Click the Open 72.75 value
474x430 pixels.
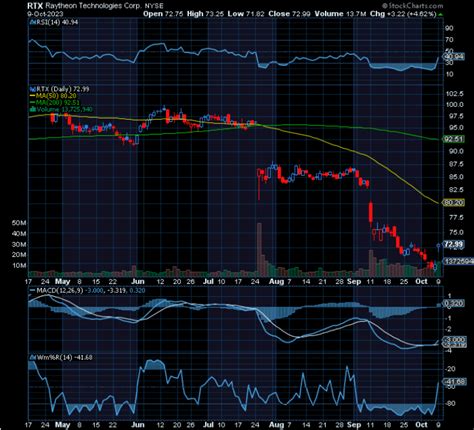pos(163,14)
